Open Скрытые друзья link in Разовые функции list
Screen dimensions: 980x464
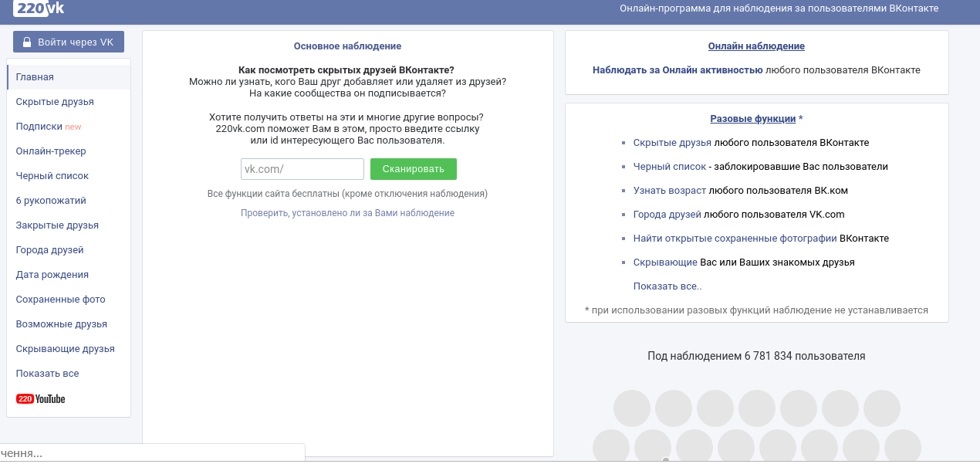[x=672, y=143]
